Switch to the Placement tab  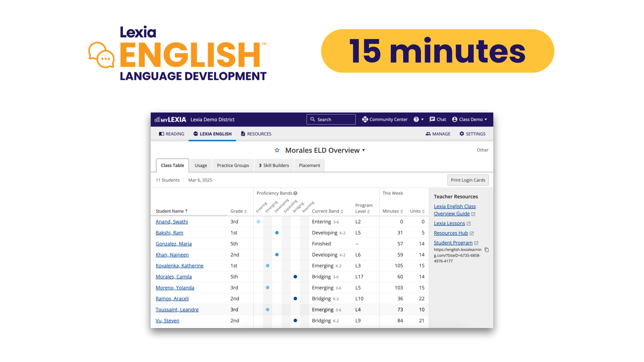tap(309, 165)
